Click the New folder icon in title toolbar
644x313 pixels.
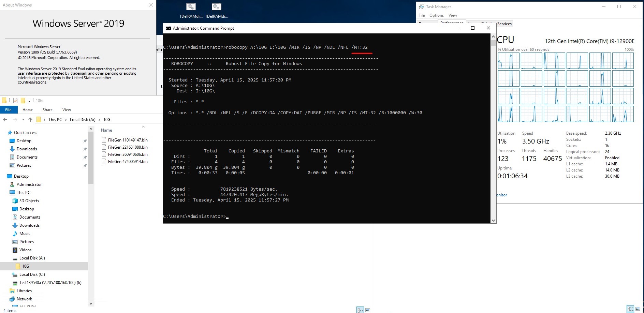coord(23,101)
